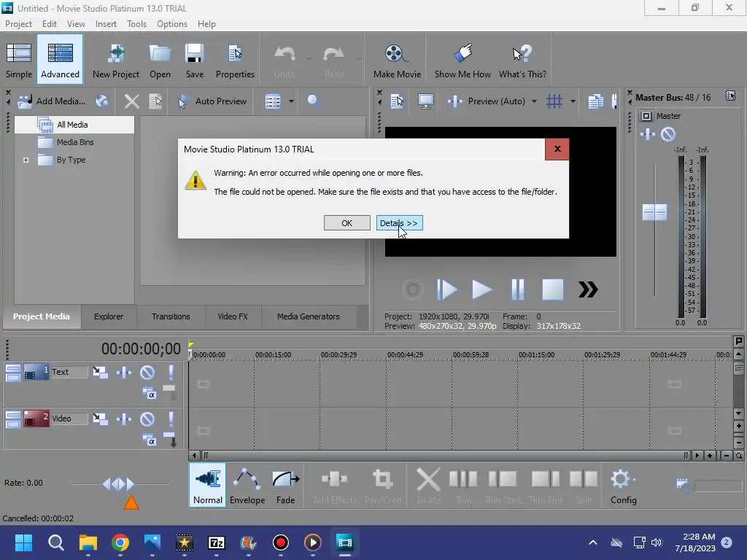747x560 pixels.
Task: Activate the What's This? help
Action: point(522,60)
